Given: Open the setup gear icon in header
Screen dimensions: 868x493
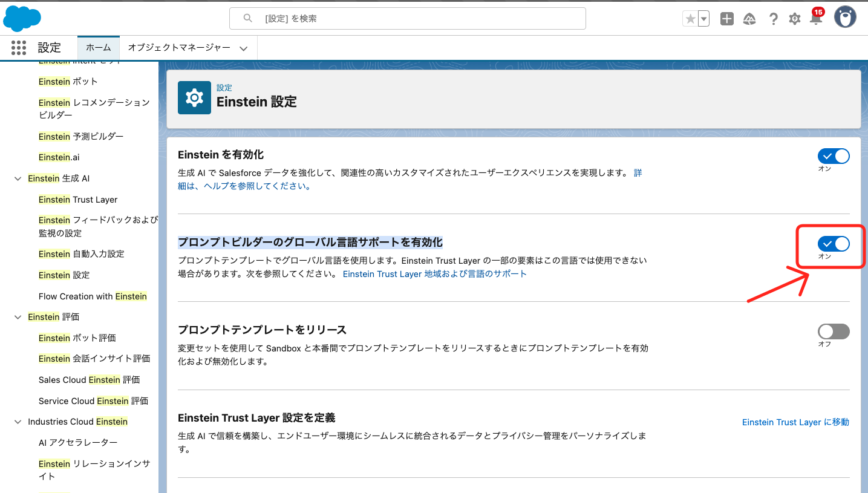Looking at the screenshot, I should (x=795, y=19).
